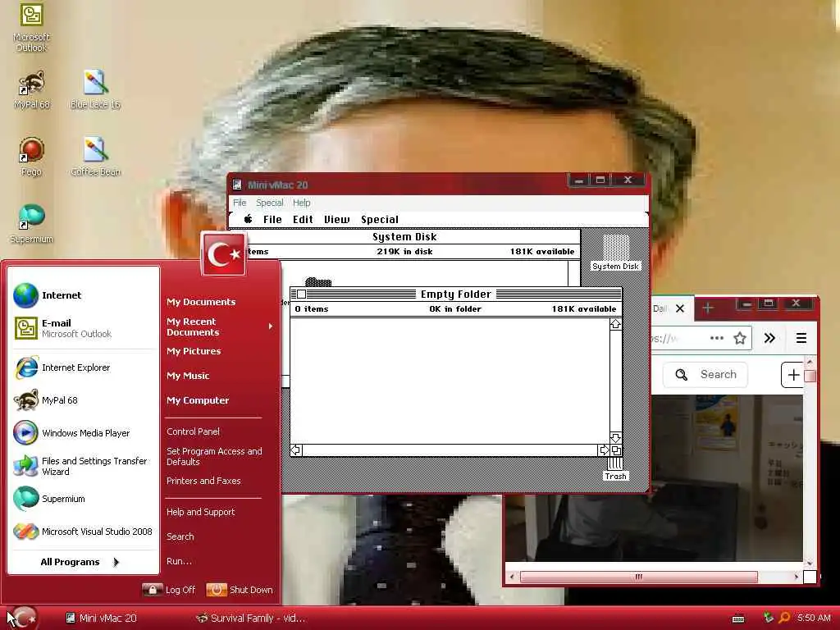This screenshot has height=630, width=840.
Task: Select the Trash icon on Mac desktop
Action: point(615,469)
